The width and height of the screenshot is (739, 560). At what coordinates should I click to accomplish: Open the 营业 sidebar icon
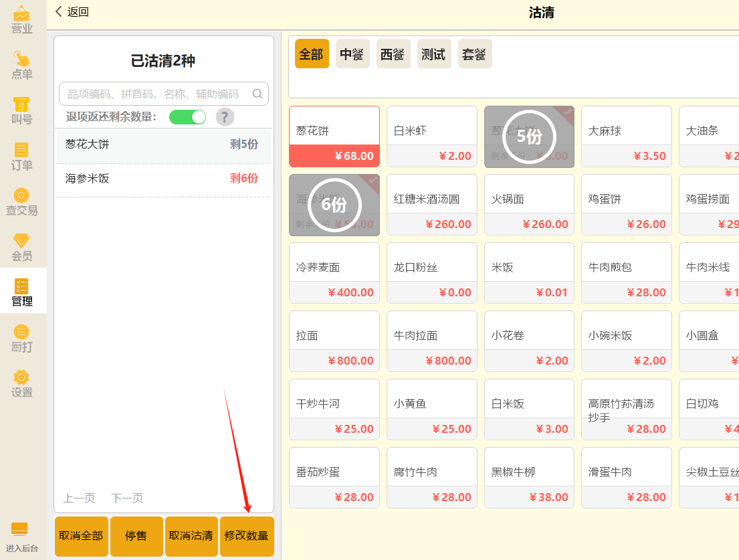pos(21,20)
